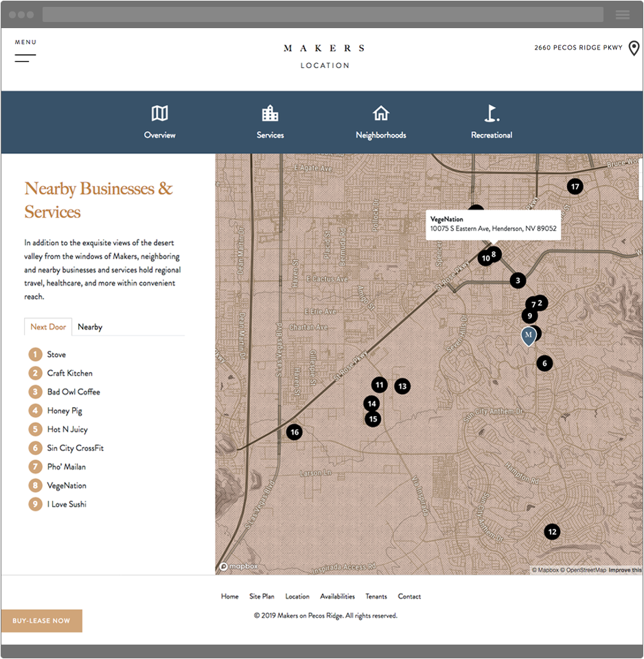The width and height of the screenshot is (644, 659).
Task: Select Craft Kitchen in the business list
Action: coord(70,373)
